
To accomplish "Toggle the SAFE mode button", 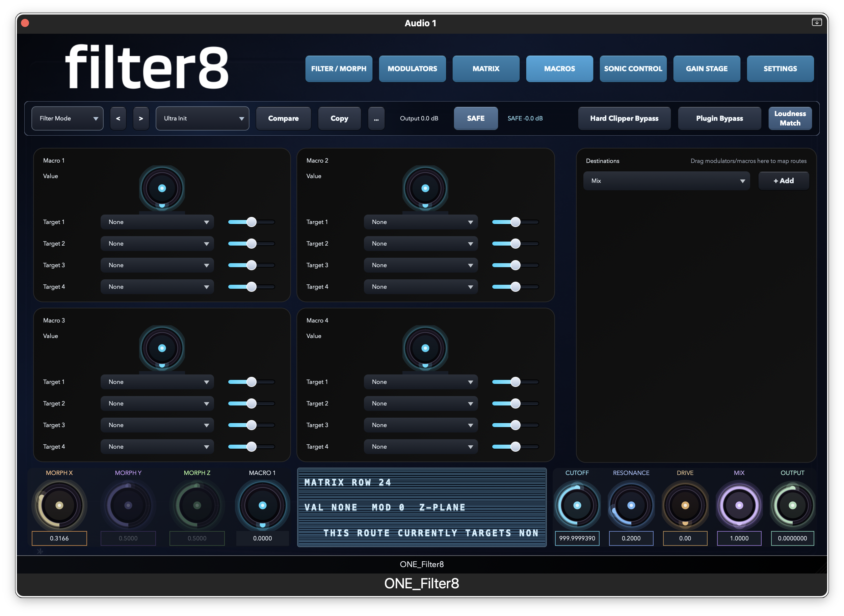I will click(x=475, y=118).
